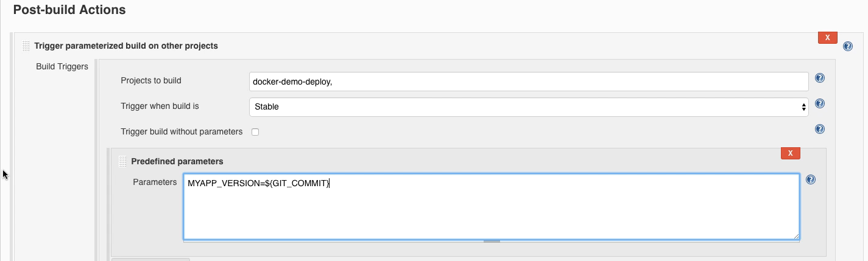Show help for Trigger build without parameters

(x=819, y=129)
